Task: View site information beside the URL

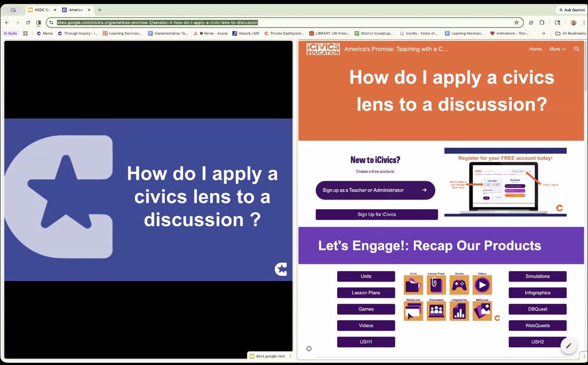Action: pyautogui.click(x=51, y=23)
